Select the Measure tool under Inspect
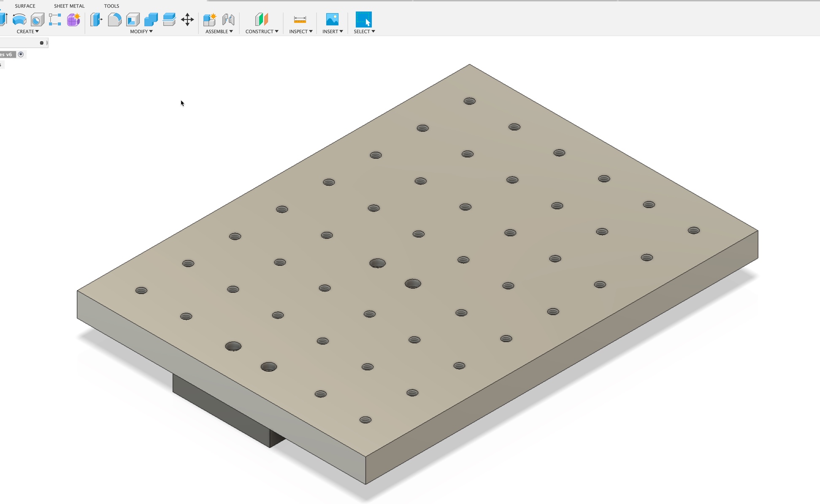The height and width of the screenshot is (504, 820). pos(300,19)
